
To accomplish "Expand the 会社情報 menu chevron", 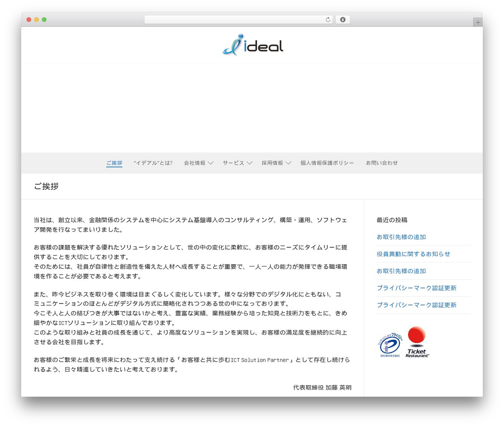I will (x=211, y=163).
